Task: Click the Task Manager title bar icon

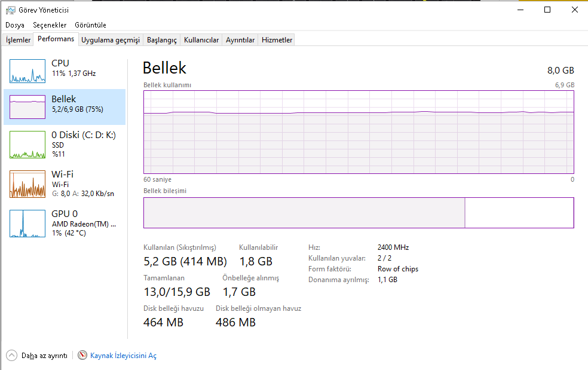Action: click(10, 10)
